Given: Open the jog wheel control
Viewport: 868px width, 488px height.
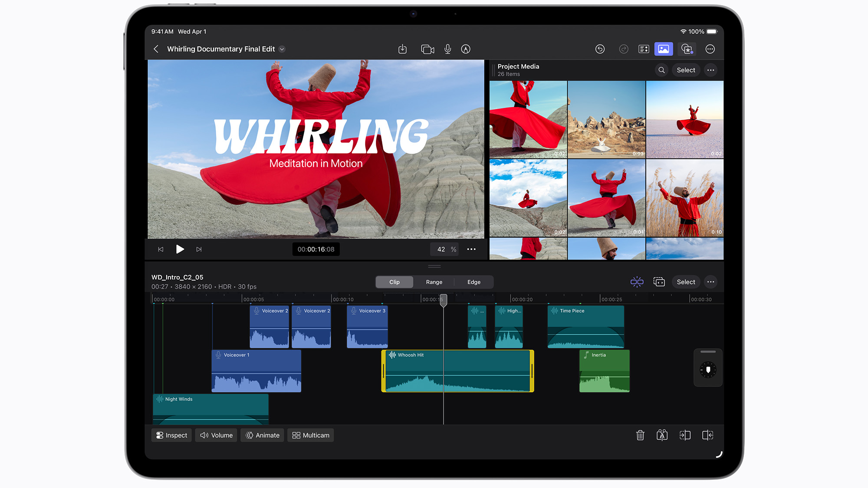Looking at the screenshot, I should [x=708, y=370].
